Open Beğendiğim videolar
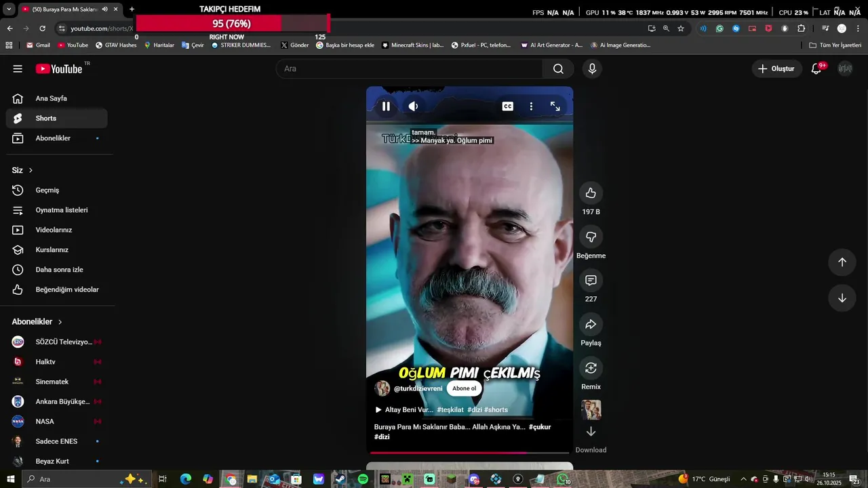 57,289
